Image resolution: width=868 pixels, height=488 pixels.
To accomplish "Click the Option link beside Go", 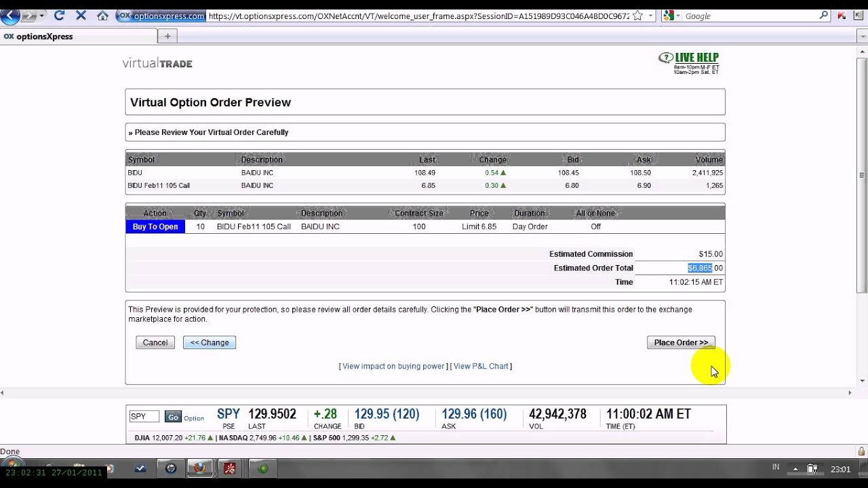I will [x=194, y=418].
